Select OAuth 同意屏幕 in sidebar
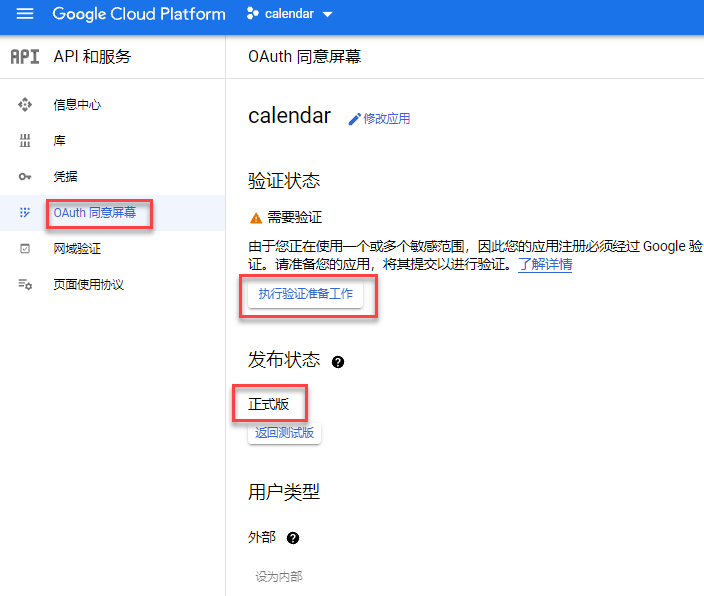Image resolution: width=704 pixels, height=596 pixels. (x=95, y=212)
